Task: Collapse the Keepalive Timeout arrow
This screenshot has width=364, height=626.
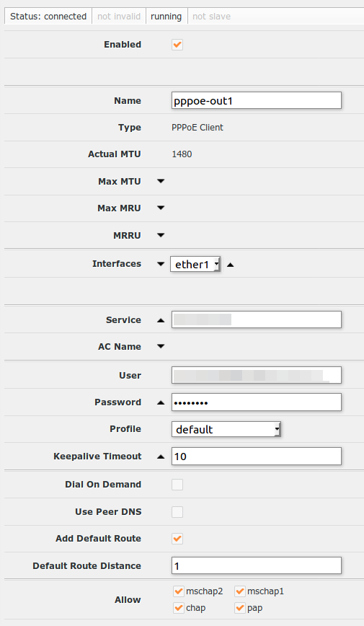Action: pyautogui.click(x=161, y=457)
